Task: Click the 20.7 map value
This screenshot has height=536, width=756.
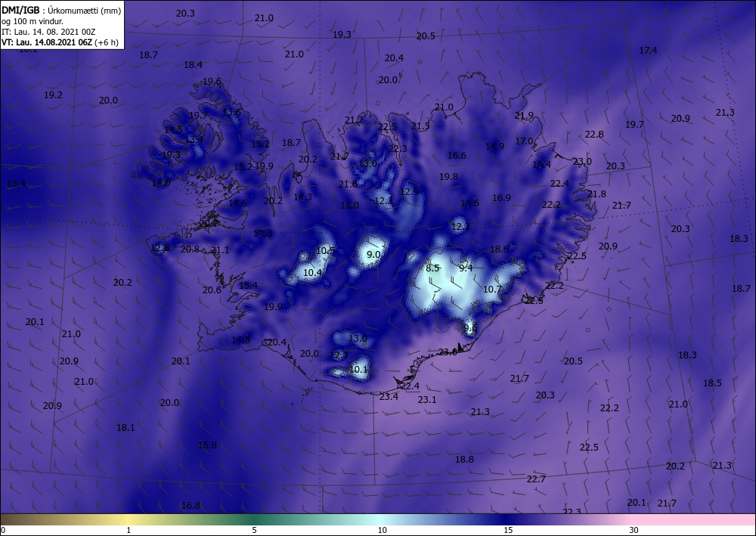Action: click(209, 223)
